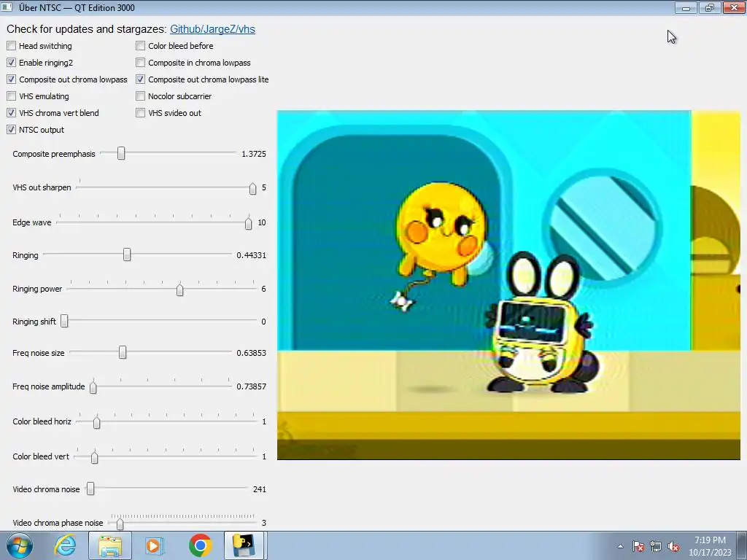Click the Freq noise amplitude value 0.73857
The height and width of the screenshot is (560, 747).
point(252,386)
